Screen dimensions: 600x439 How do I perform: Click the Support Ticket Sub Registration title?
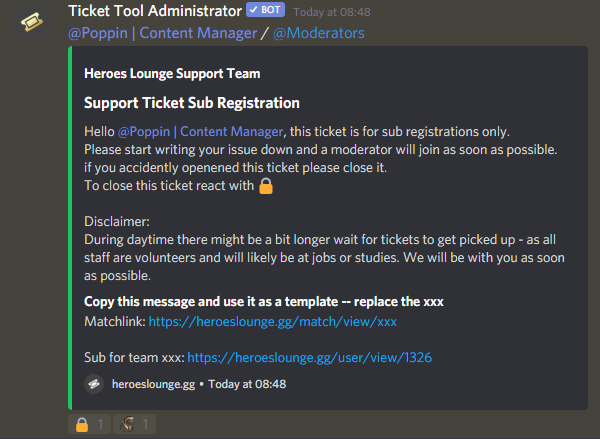click(192, 103)
